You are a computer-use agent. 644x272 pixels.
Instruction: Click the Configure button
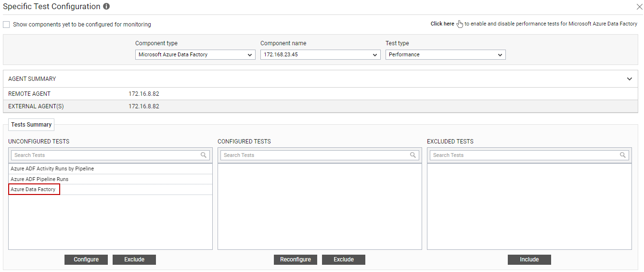pos(86,259)
